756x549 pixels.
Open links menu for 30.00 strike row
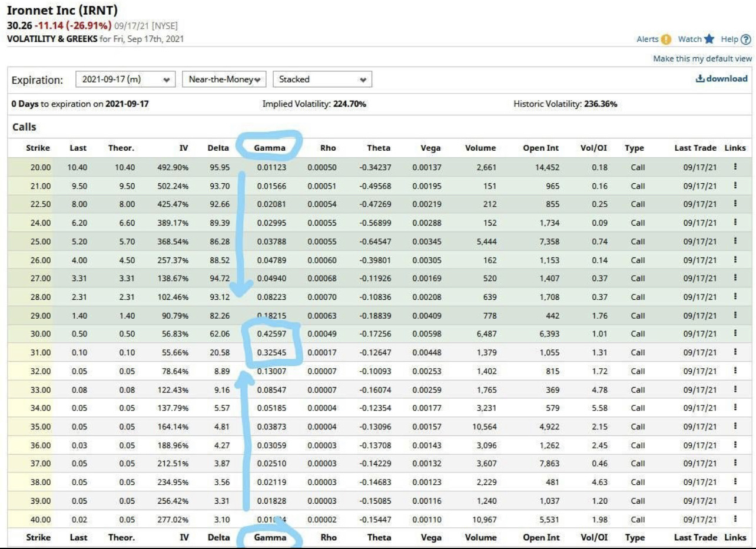pyautogui.click(x=735, y=334)
